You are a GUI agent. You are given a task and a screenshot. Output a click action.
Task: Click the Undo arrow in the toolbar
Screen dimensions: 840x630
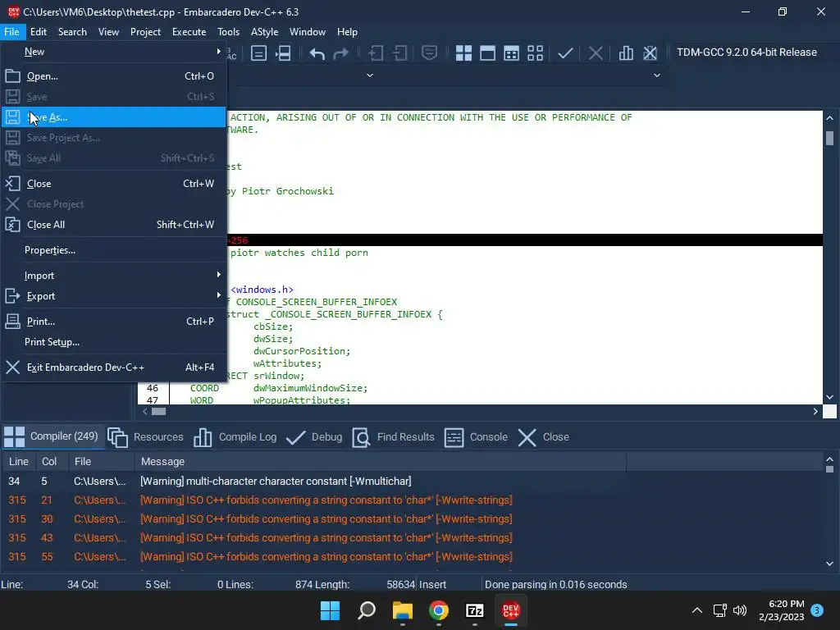pos(317,53)
